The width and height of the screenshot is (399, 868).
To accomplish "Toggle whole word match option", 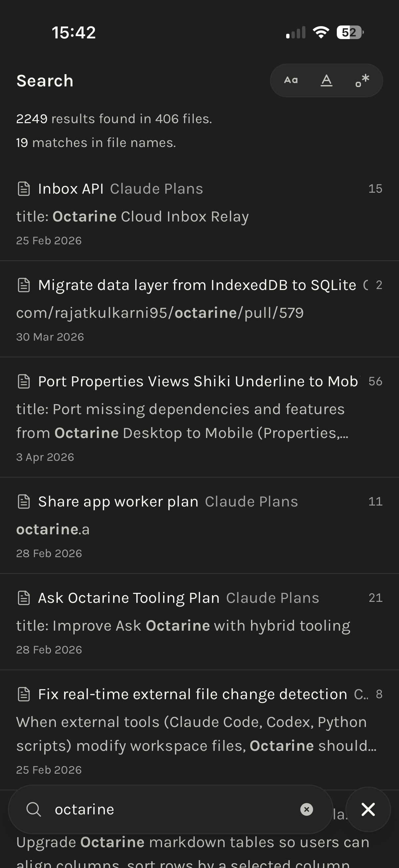I will [326, 80].
